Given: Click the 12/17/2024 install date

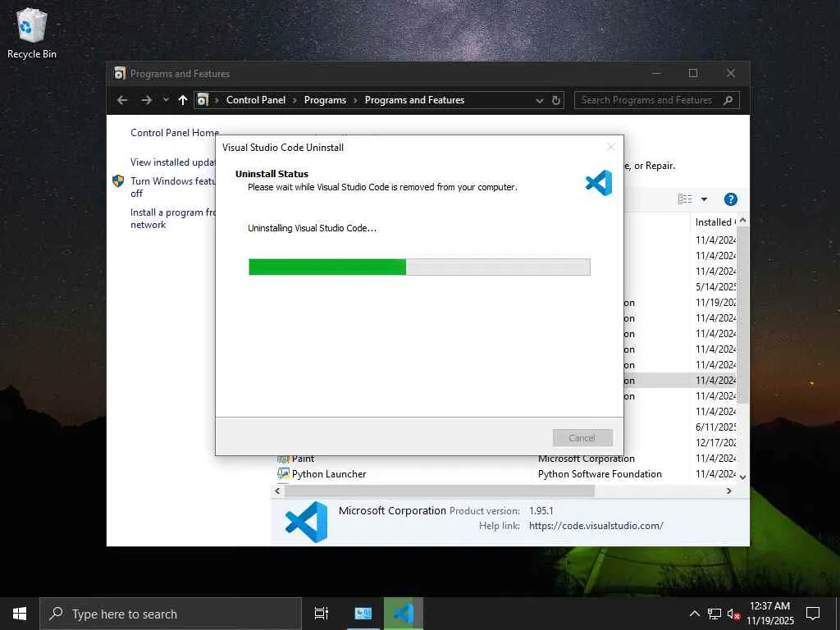Looking at the screenshot, I should 715,442.
